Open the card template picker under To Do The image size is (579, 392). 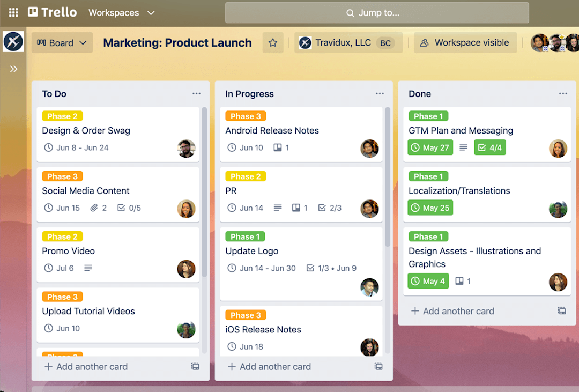[195, 366]
